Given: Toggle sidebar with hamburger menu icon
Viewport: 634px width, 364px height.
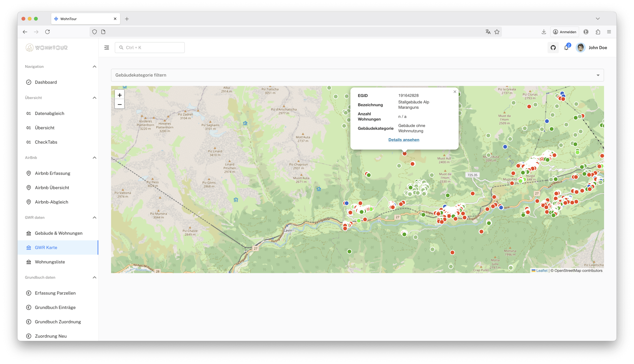Looking at the screenshot, I should tap(107, 48).
